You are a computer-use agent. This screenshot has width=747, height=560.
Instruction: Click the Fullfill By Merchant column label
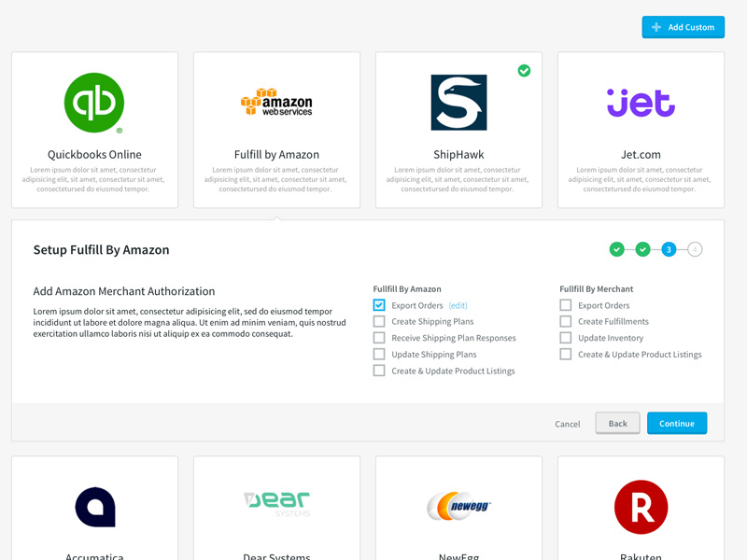coord(597,289)
